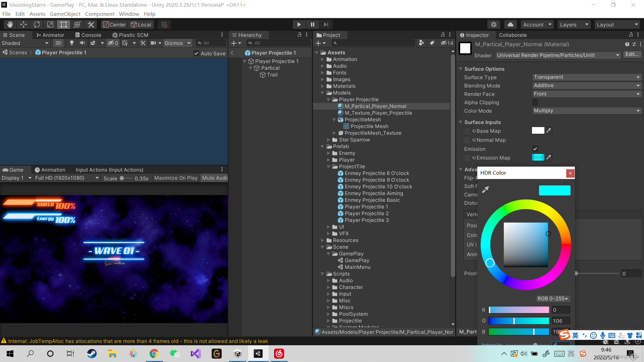Click the Step frame button
The height and width of the screenshot is (362, 644).
[326, 24]
